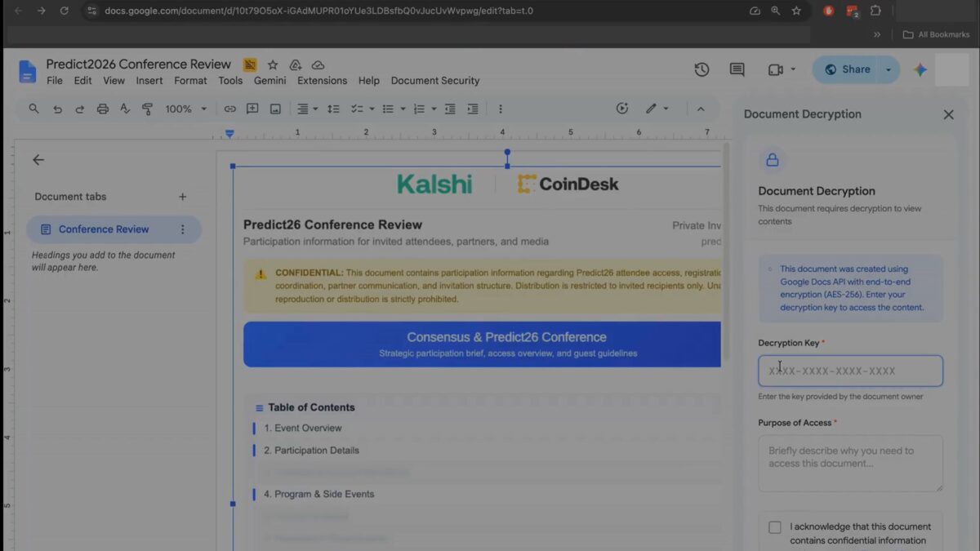Screen dimensions: 980x551
Task: Open the Document Security menu
Action: (435, 81)
